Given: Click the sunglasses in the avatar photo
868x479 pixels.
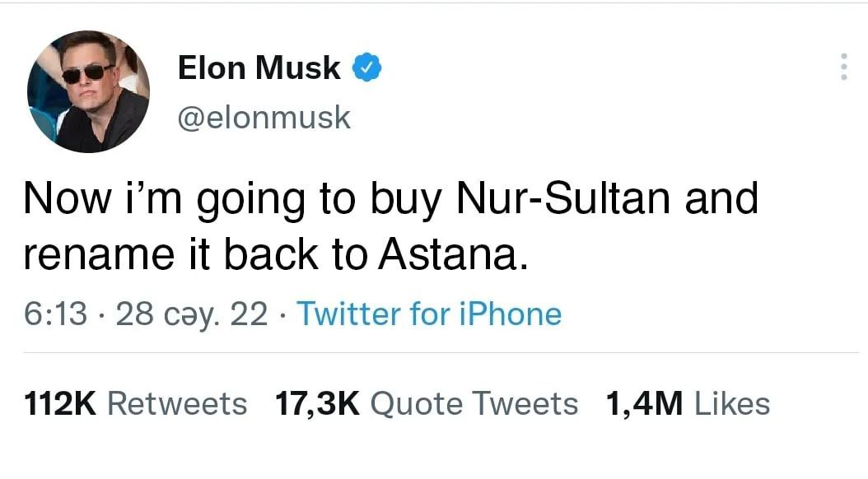Looking at the screenshot, I should pyautogui.click(x=86, y=72).
